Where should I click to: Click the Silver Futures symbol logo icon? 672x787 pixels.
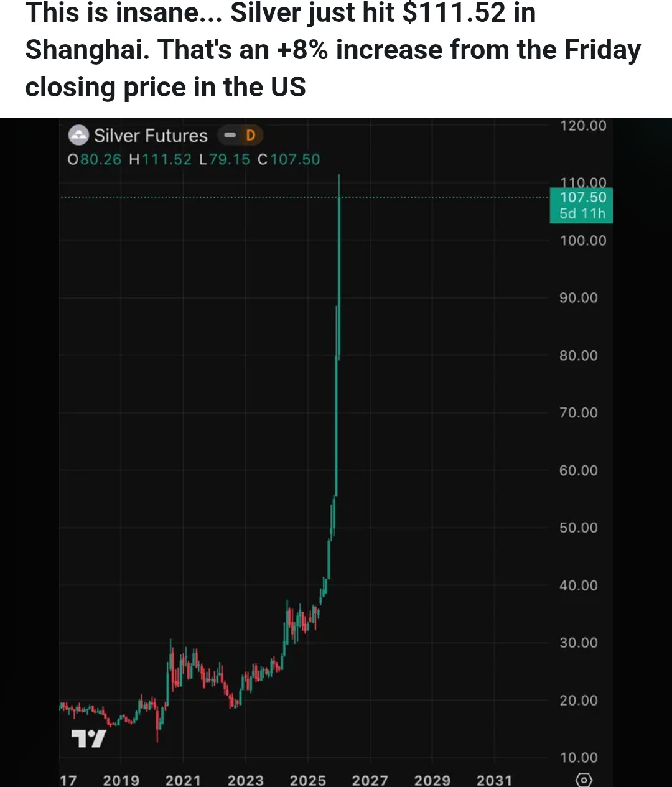click(x=78, y=135)
